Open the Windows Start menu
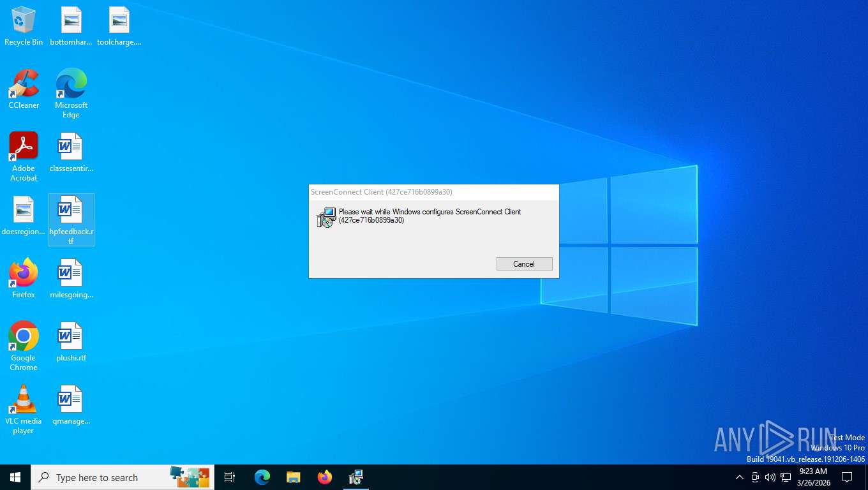 coord(15,477)
